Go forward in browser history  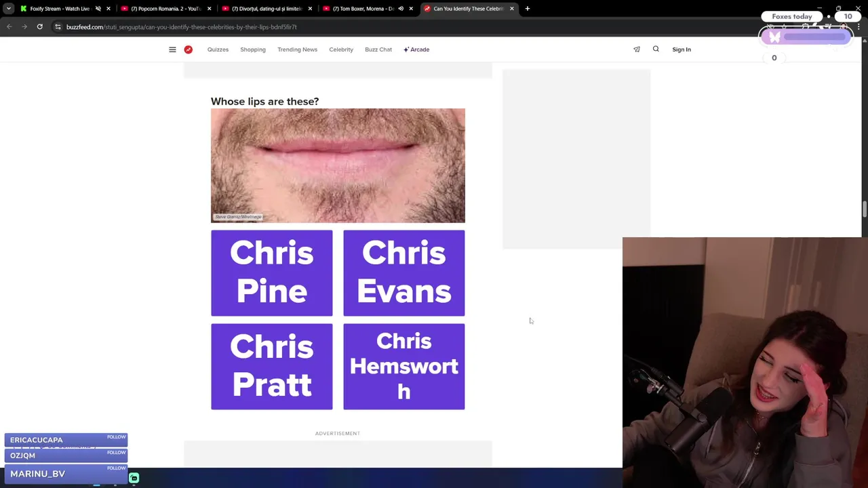pos(24,27)
